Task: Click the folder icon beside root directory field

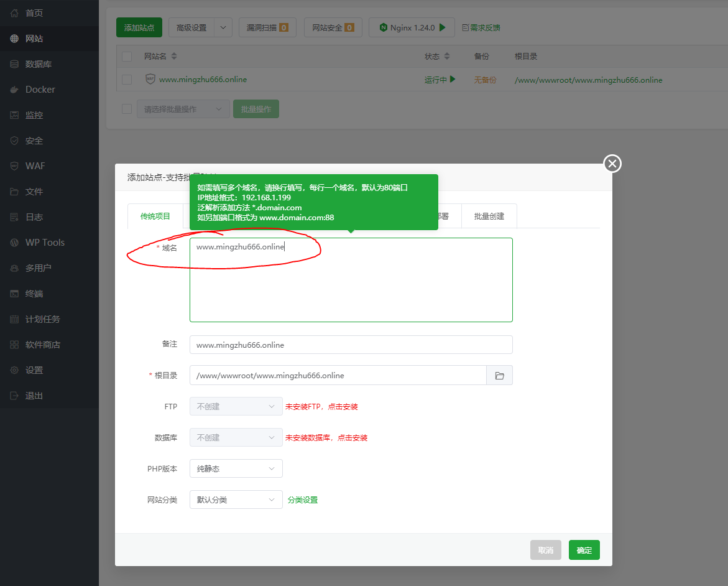Action: coord(499,375)
